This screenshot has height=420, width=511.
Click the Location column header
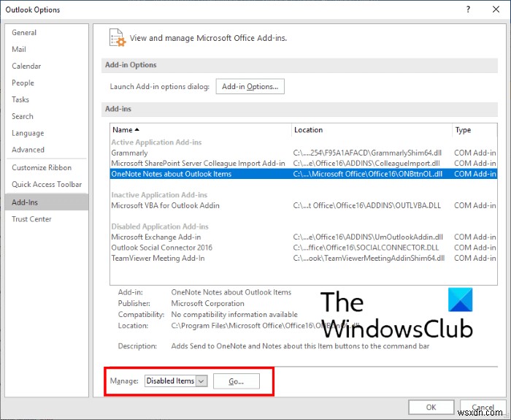pyautogui.click(x=372, y=130)
